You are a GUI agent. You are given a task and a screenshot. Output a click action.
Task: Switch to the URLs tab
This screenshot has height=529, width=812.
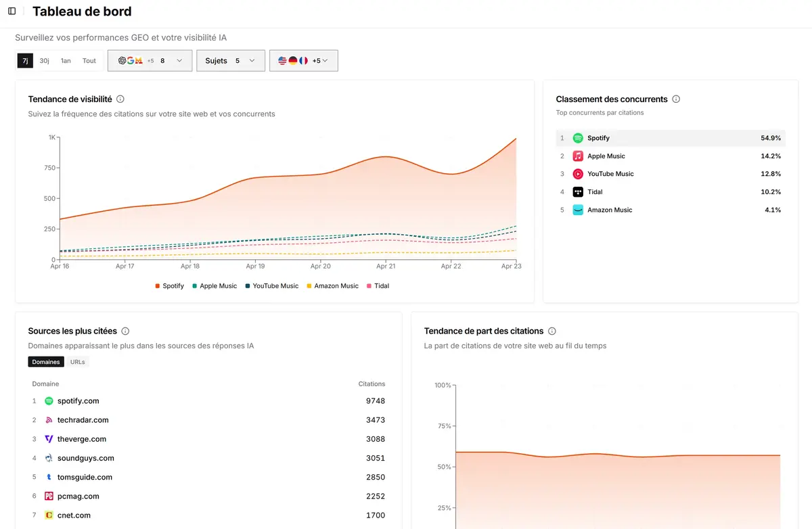tap(78, 362)
